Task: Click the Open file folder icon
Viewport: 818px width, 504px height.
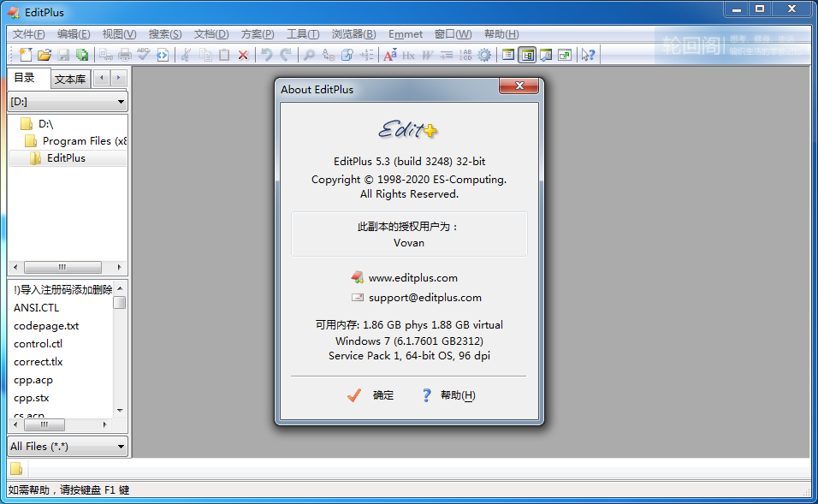Action: (44, 55)
